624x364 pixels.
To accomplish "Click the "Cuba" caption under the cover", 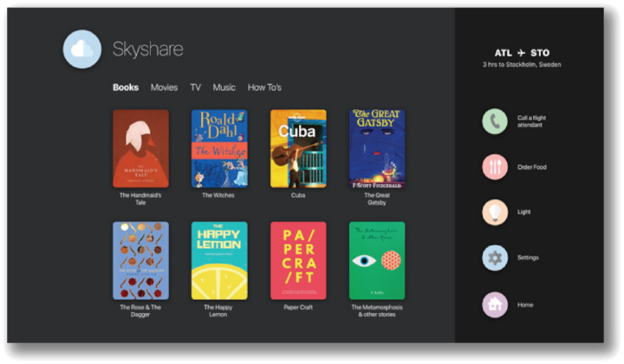I will [298, 195].
